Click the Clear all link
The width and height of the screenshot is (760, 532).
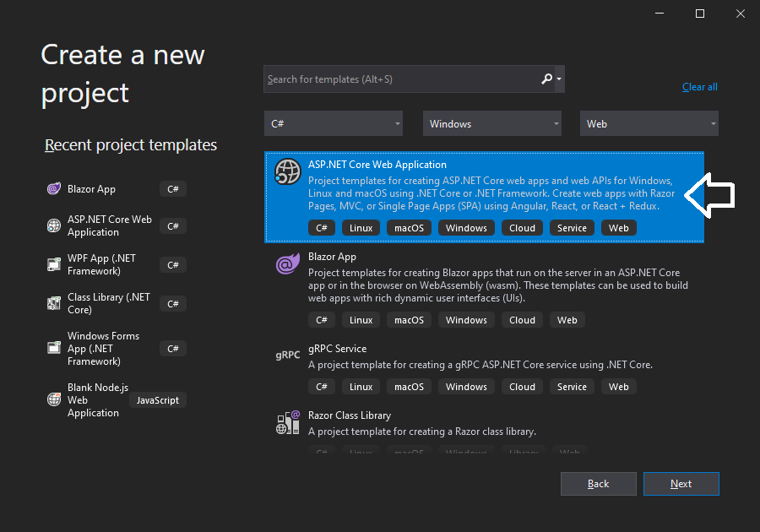(x=699, y=87)
